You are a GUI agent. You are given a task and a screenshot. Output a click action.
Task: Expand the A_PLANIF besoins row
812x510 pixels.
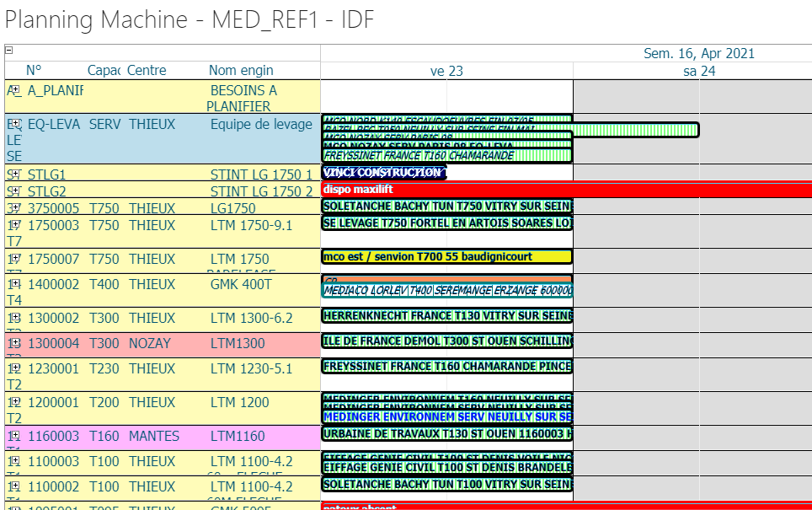(x=16, y=89)
